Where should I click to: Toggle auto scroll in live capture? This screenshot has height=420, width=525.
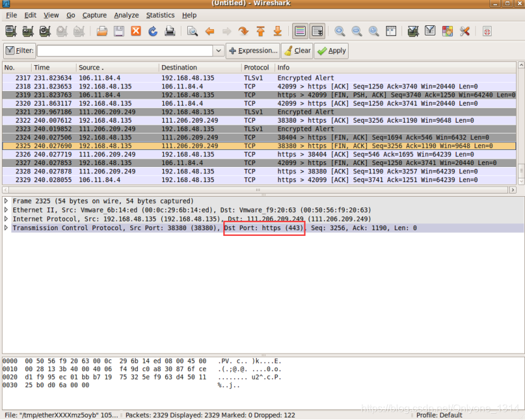click(x=317, y=31)
